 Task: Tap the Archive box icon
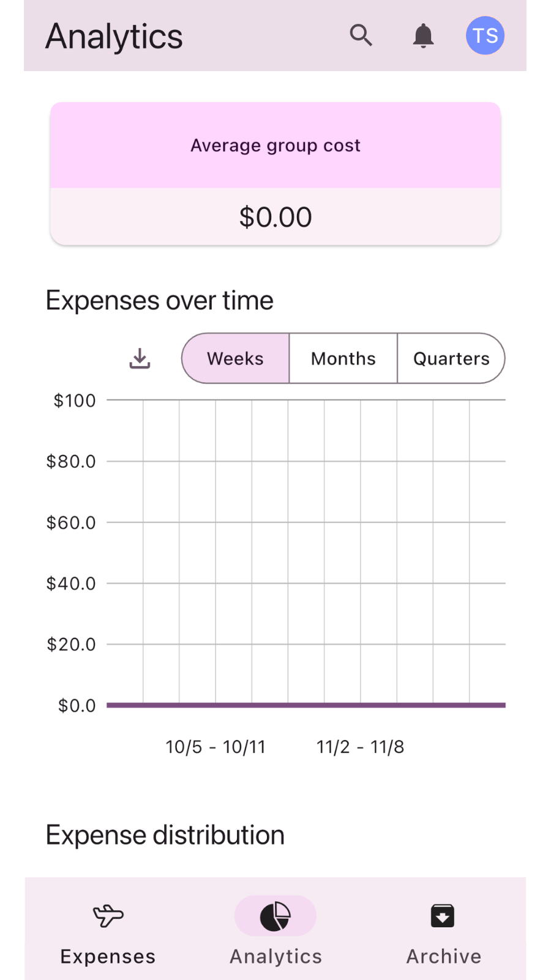[x=443, y=916]
